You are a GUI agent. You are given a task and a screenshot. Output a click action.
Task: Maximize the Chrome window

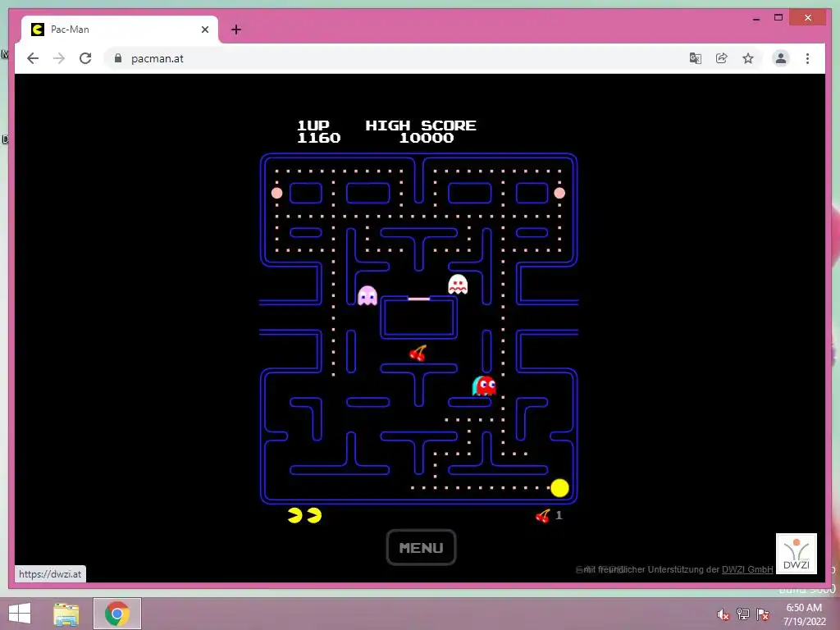point(778,18)
